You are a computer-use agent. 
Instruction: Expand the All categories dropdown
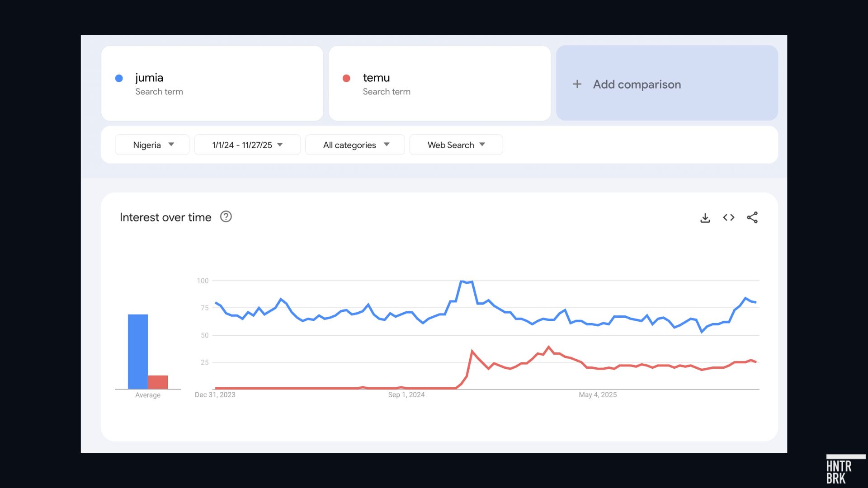(x=355, y=145)
